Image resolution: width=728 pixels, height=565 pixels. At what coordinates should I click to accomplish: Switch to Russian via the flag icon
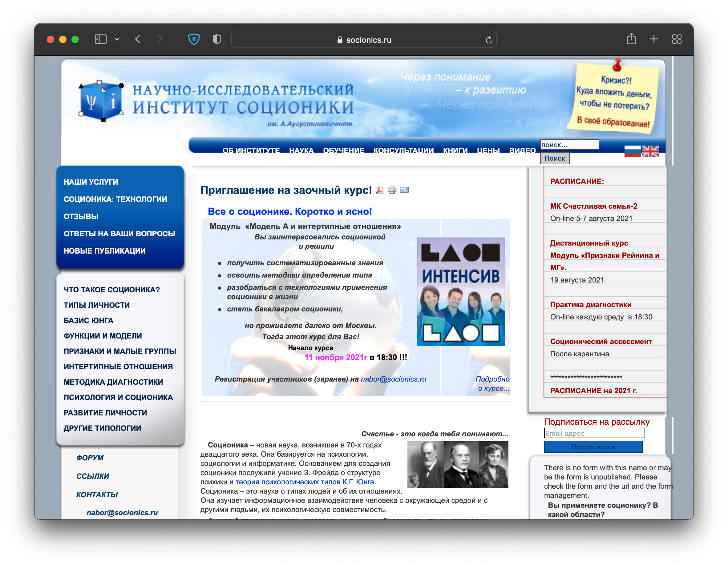632,151
